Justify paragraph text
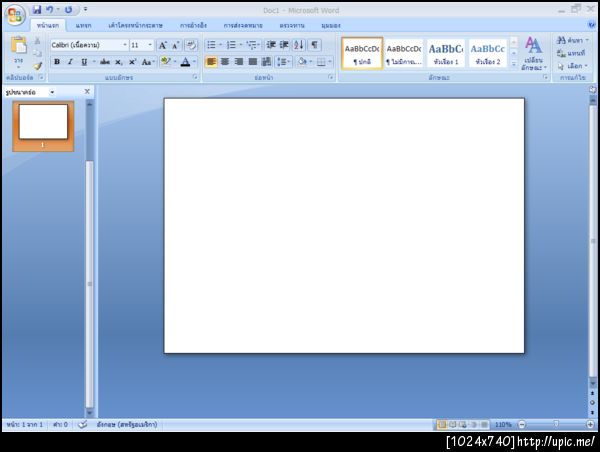Viewport: 600px width, 452px height. (253, 62)
